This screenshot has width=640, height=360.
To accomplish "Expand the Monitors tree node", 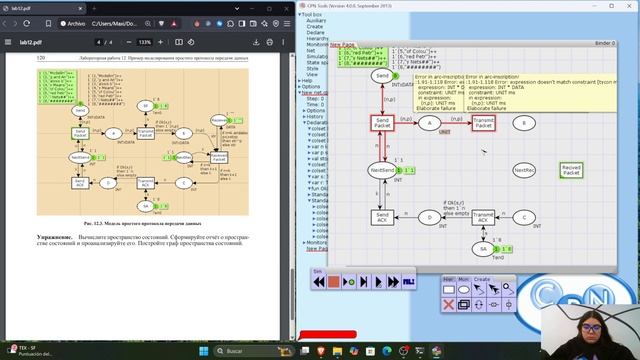I will (x=304, y=242).
